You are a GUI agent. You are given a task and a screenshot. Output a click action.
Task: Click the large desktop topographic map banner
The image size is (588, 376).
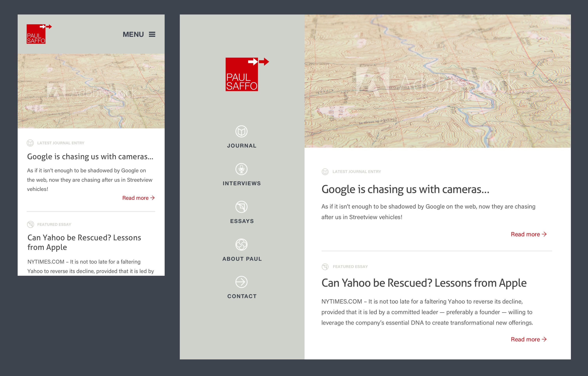click(x=437, y=81)
